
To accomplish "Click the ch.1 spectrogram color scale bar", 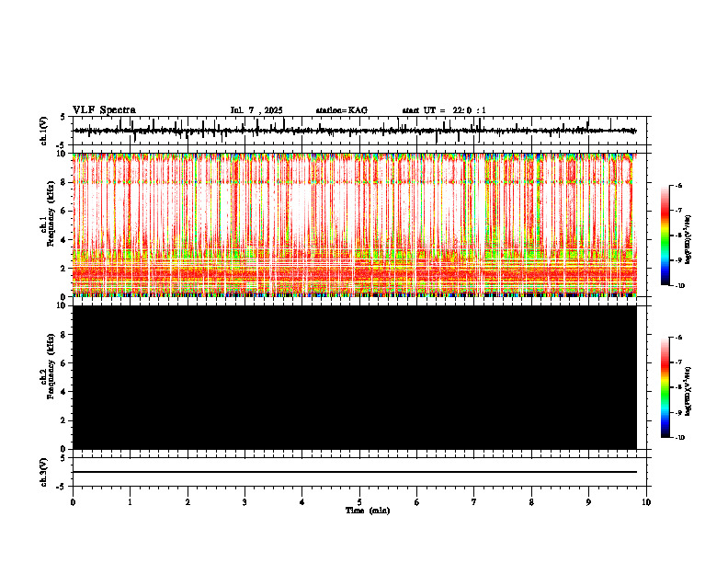I will (665, 236).
